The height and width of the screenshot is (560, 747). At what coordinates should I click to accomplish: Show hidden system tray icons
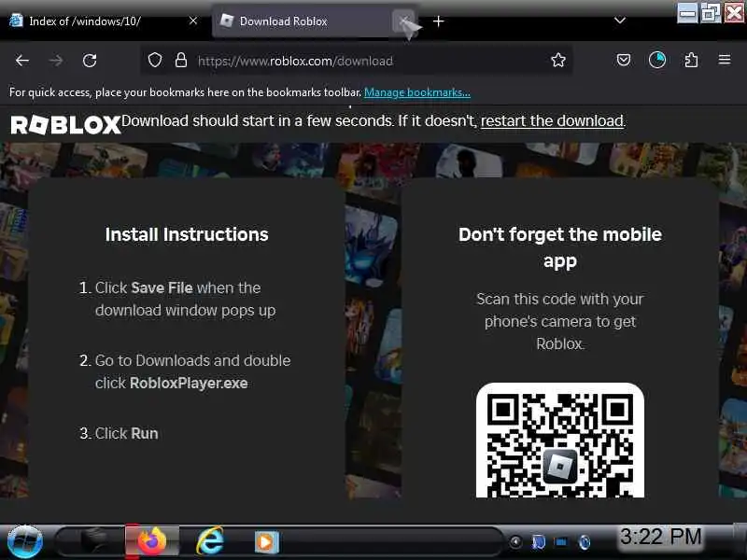515,542
